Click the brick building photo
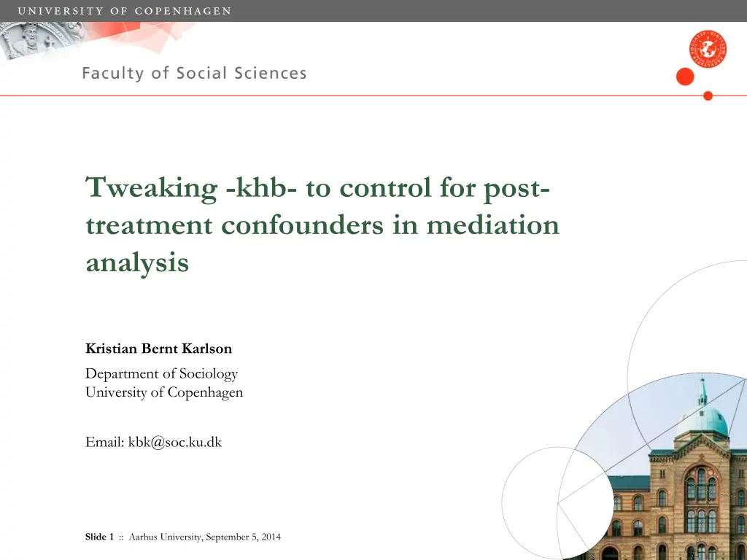This screenshot has width=747, height=560. click(x=678, y=496)
